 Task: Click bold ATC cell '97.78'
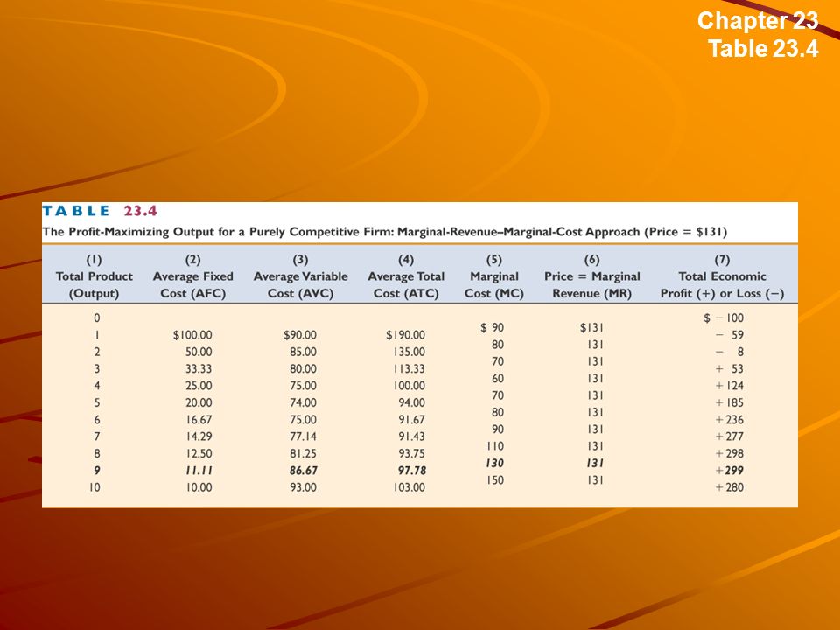(x=412, y=471)
